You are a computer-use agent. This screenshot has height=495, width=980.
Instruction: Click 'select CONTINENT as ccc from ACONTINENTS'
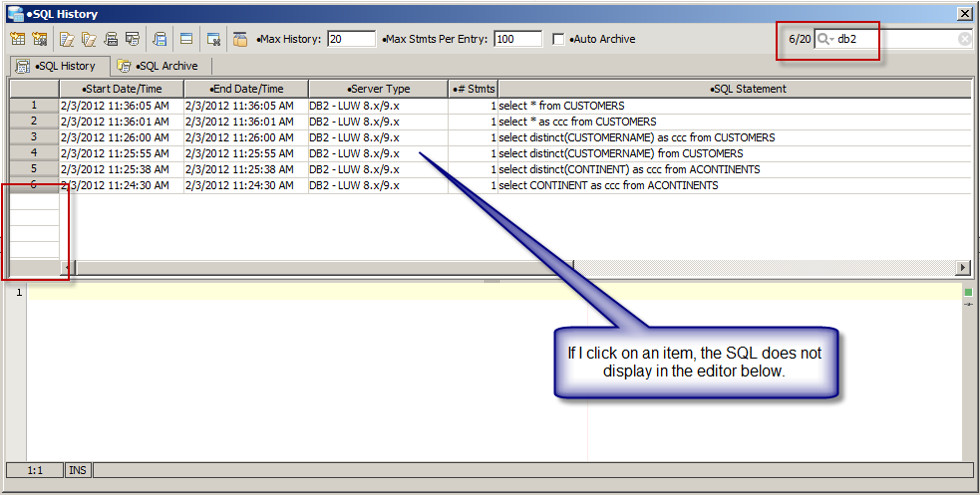click(x=608, y=185)
